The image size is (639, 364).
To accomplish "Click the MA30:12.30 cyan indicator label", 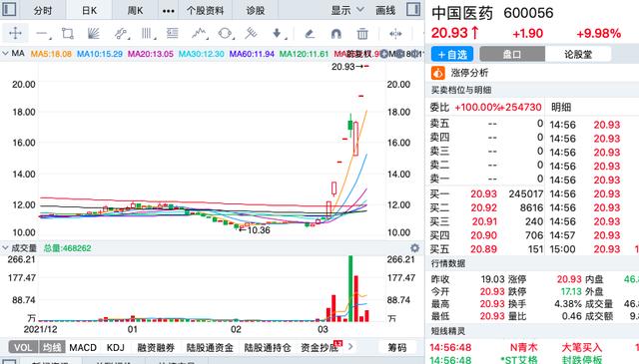I will click(202, 54).
